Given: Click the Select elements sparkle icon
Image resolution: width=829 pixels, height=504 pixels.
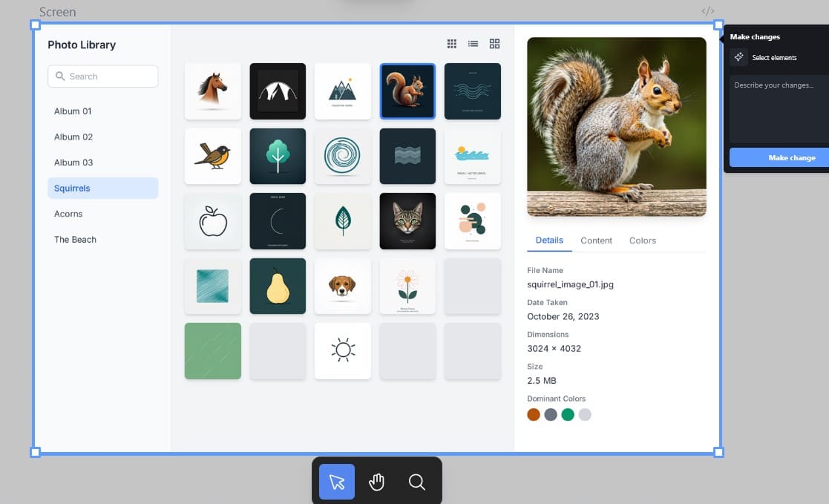Looking at the screenshot, I should pos(738,57).
